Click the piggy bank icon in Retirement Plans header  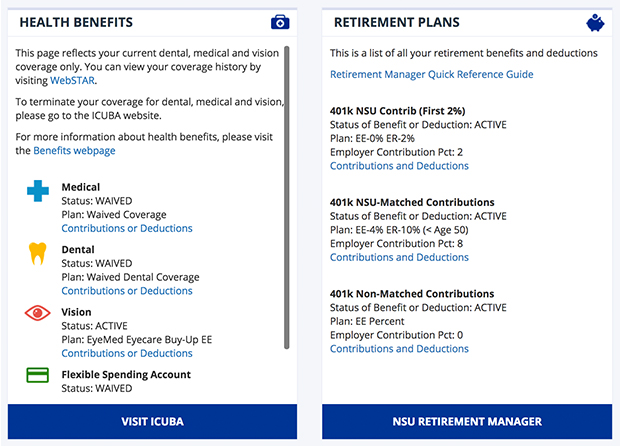pos(595,23)
